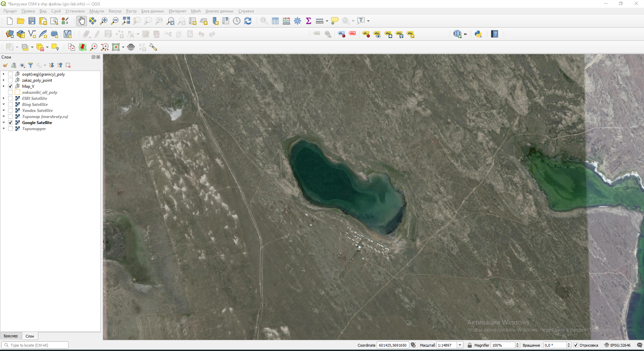Open the Layer Styling panel brush icon
The image size is (644, 351).
(5, 65)
